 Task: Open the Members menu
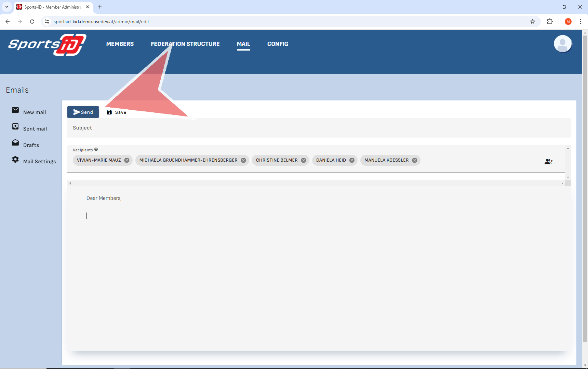click(x=120, y=44)
